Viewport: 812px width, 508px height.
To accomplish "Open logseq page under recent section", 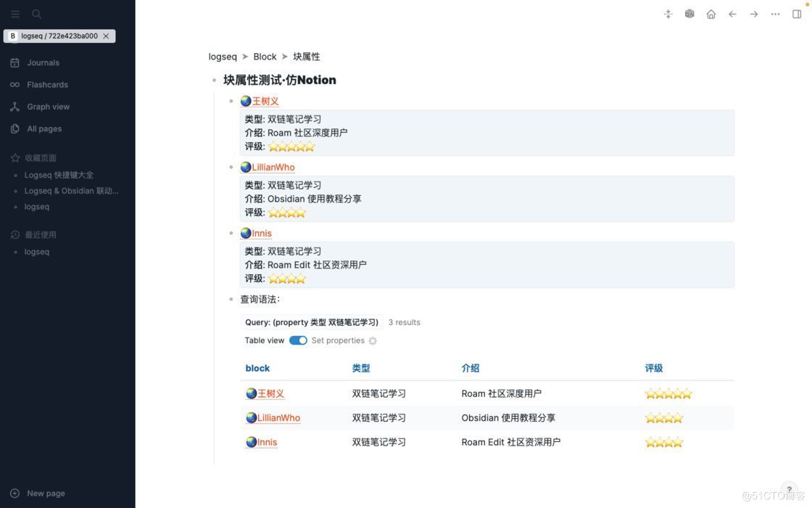I will (x=37, y=252).
